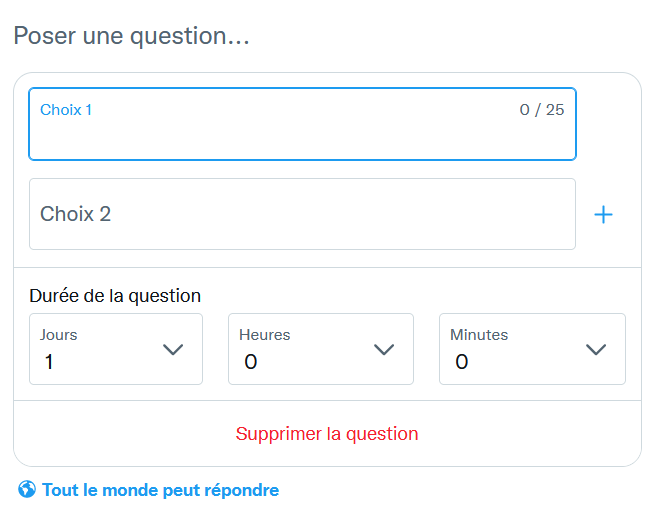Click the 'Jours' label text
The image size is (646, 513).
58,335
